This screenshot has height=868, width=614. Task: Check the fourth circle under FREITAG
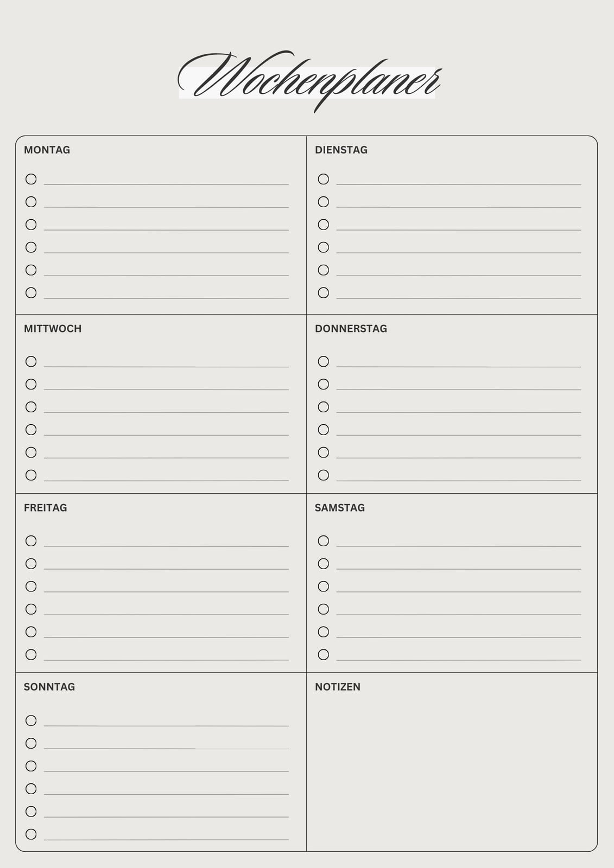pos(31,609)
